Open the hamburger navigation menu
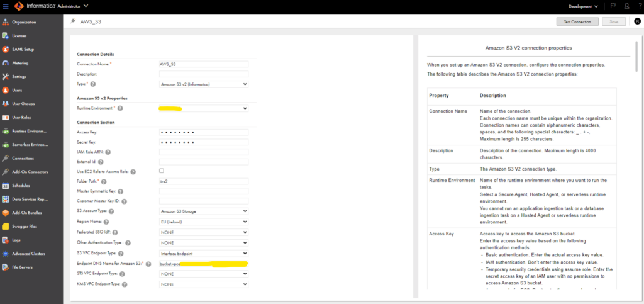644x304 pixels. (6, 6)
